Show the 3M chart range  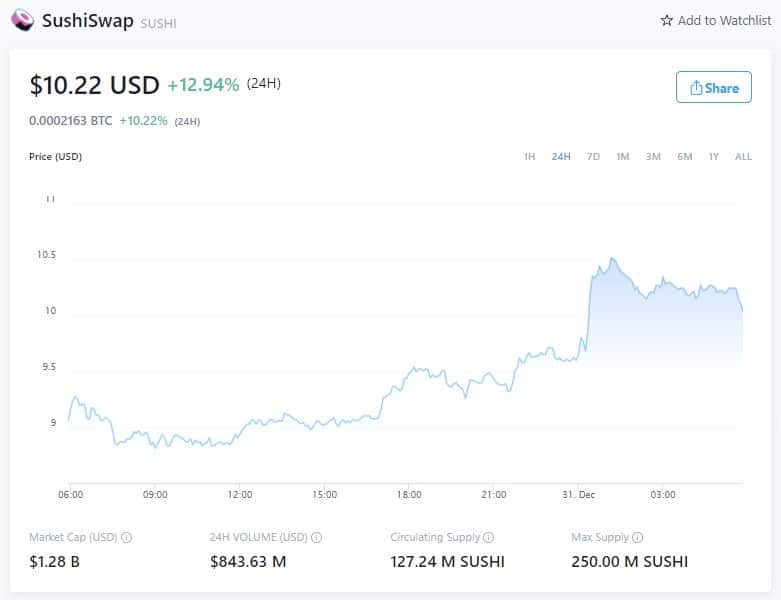coord(653,156)
